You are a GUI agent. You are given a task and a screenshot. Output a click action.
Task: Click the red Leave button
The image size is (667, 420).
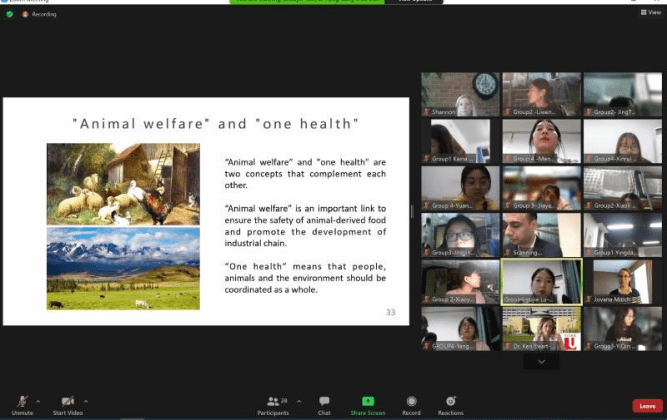pos(646,405)
